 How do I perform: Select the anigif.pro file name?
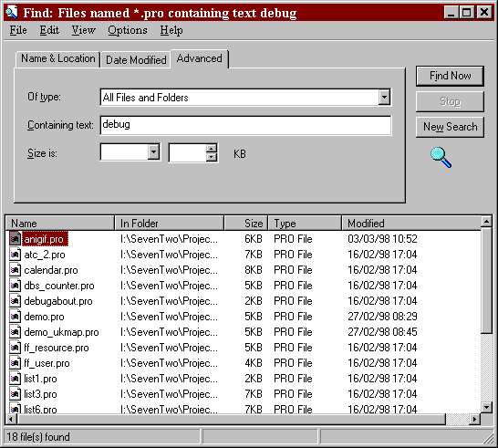44,239
